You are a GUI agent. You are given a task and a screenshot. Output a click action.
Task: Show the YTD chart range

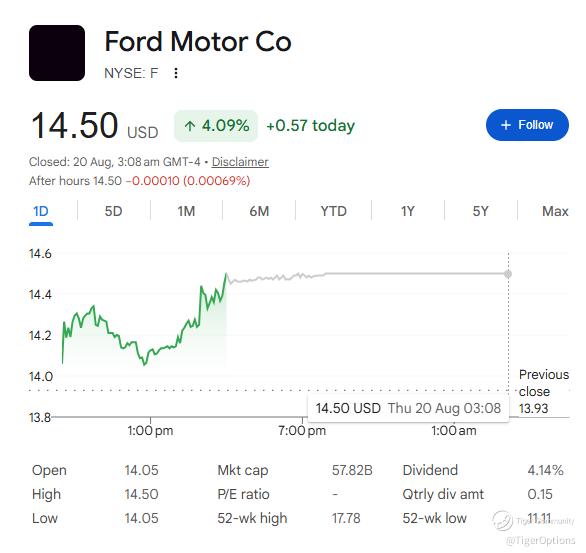click(333, 211)
